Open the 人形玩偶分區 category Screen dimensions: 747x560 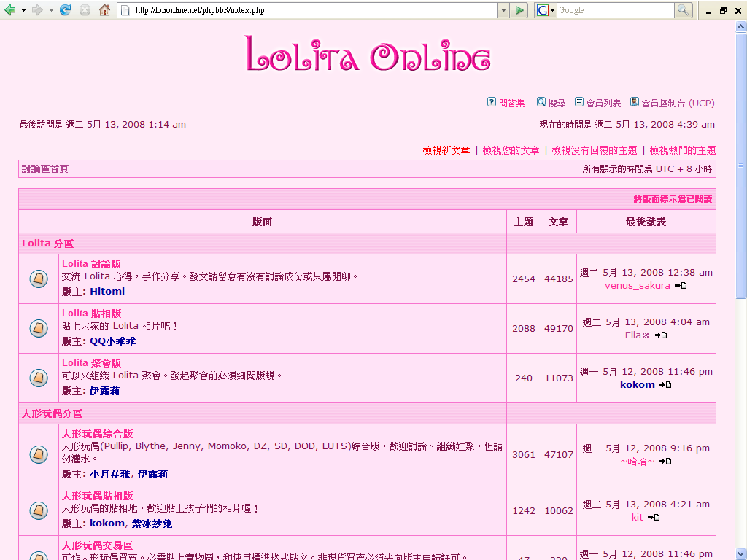click(x=52, y=413)
